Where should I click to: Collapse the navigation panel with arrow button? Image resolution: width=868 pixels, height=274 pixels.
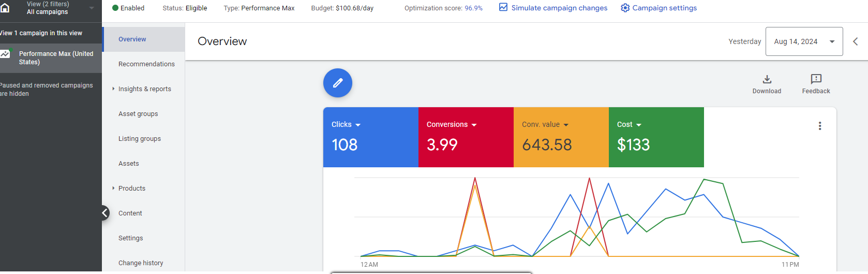(105, 213)
